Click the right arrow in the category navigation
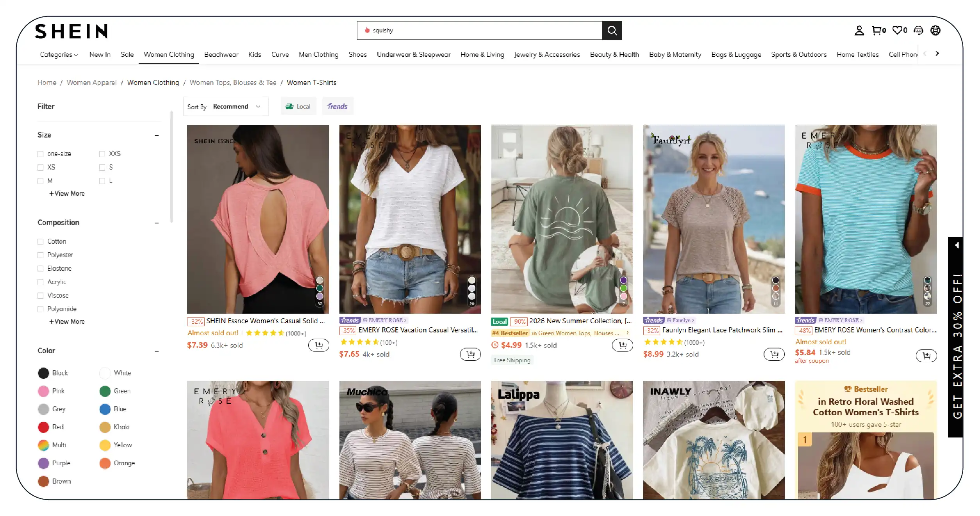 937,54
